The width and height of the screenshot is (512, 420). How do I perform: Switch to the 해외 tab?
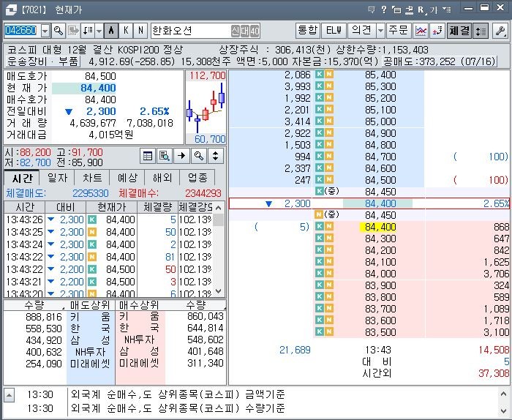[162, 178]
